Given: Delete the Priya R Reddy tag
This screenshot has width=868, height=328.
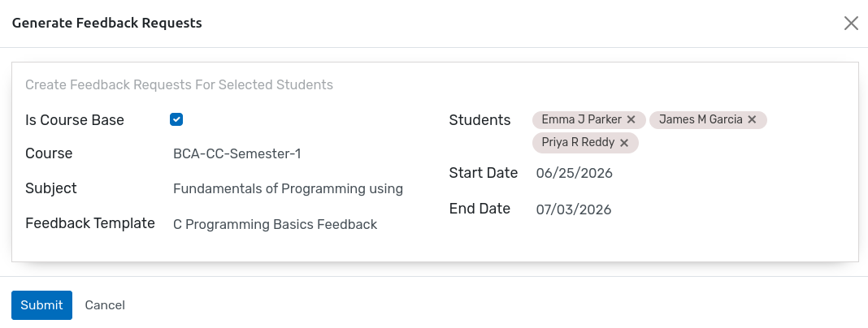Looking at the screenshot, I should [624, 143].
